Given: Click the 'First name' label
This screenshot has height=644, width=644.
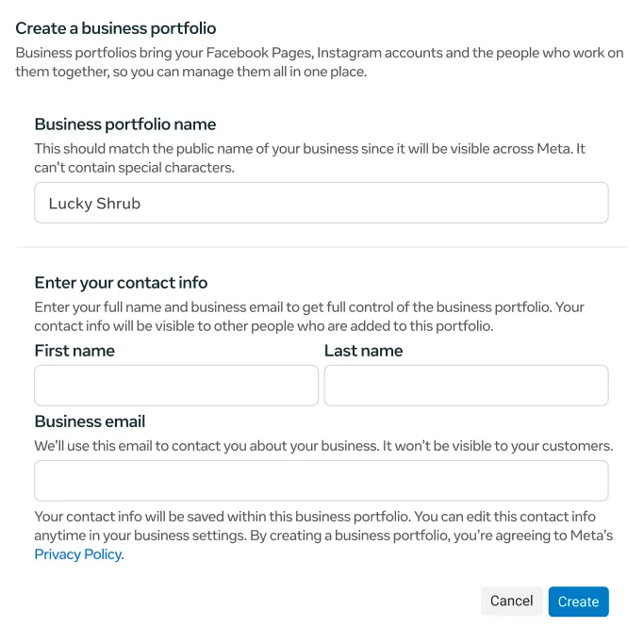Looking at the screenshot, I should [74, 351].
